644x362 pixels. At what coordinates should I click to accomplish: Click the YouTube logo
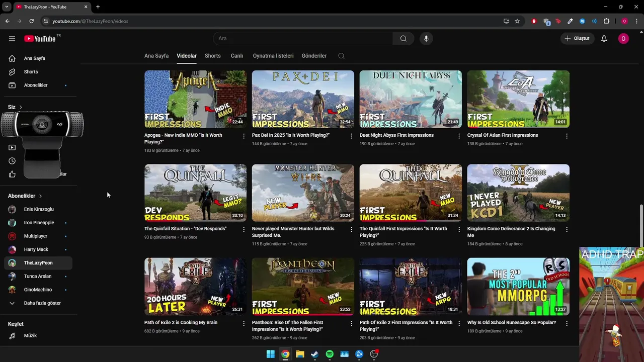tap(40, 39)
